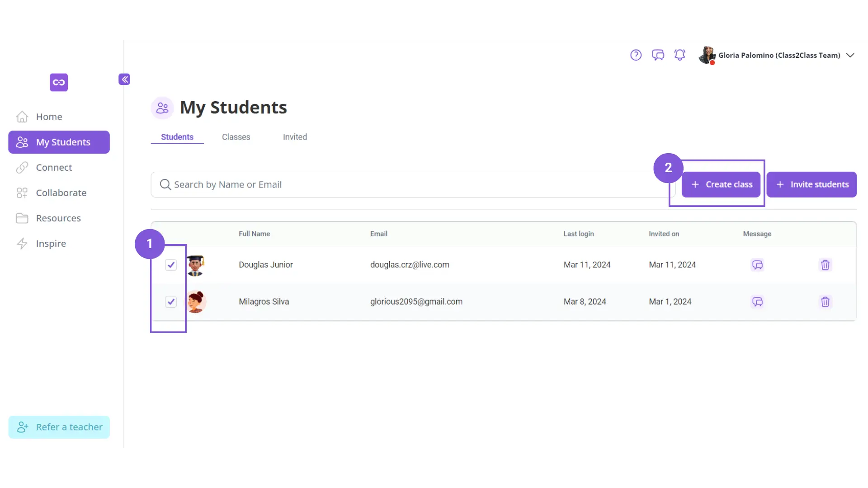
Task: Click the Class2Class logo icon
Action: (x=59, y=82)
